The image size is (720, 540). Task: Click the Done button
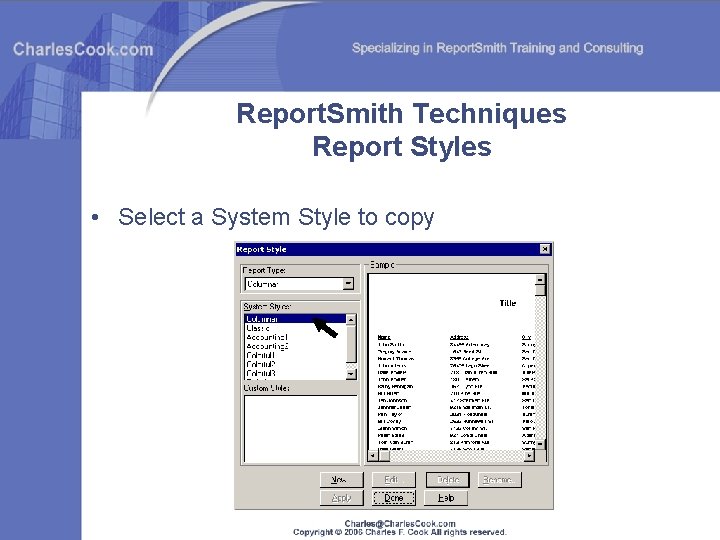[x=394, y=498]
